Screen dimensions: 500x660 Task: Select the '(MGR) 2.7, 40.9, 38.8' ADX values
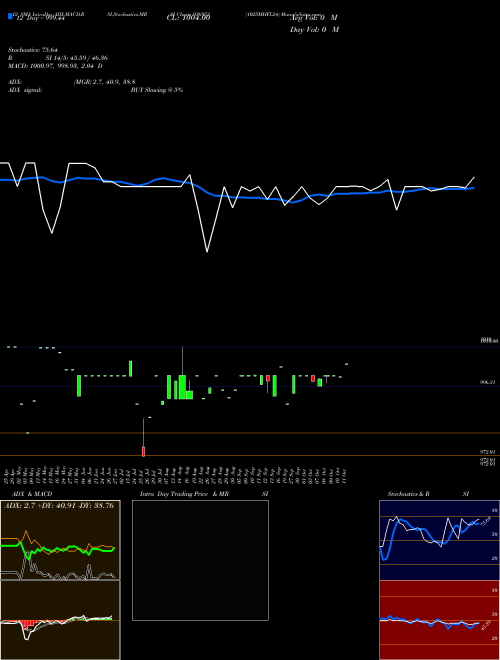104,82
